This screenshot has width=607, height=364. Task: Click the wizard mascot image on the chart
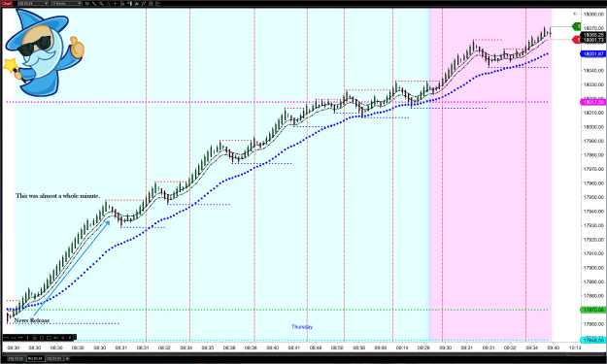click(x=44, y=52)
